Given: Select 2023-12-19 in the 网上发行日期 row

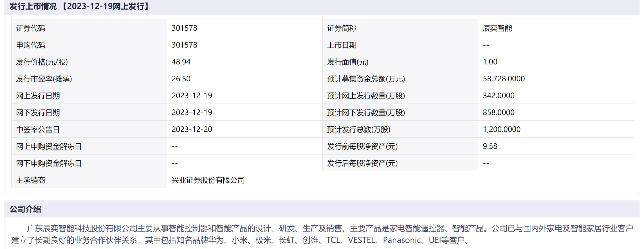Looking at the screenshot, I should pos(192,96).
